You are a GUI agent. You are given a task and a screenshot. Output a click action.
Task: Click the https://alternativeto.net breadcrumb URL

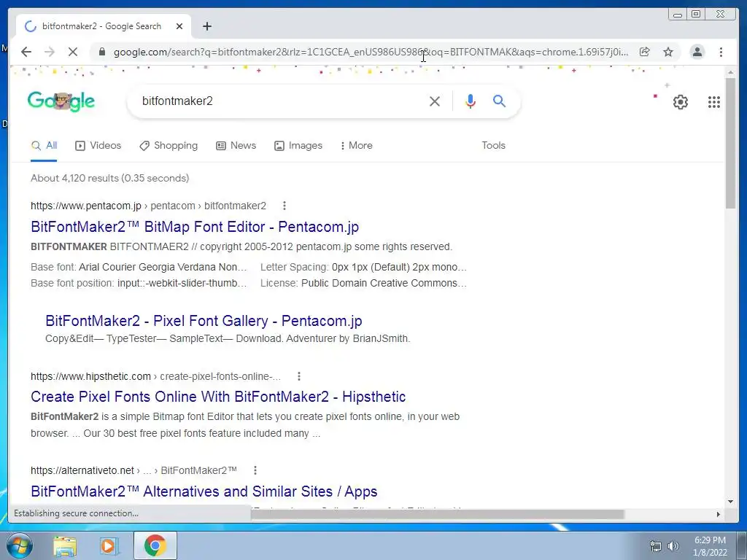(x=82, y=470)
